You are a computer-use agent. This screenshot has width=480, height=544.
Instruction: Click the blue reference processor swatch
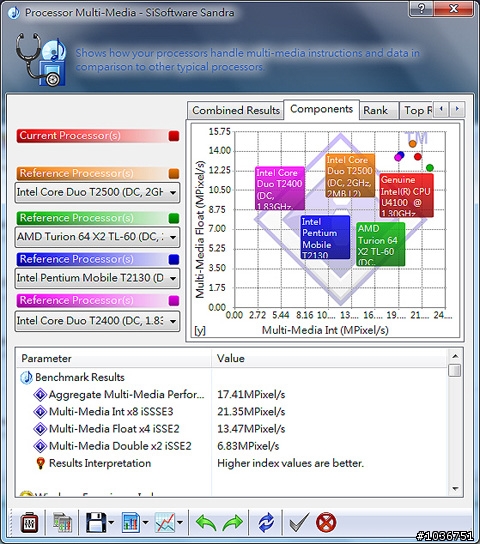point(174,260)
